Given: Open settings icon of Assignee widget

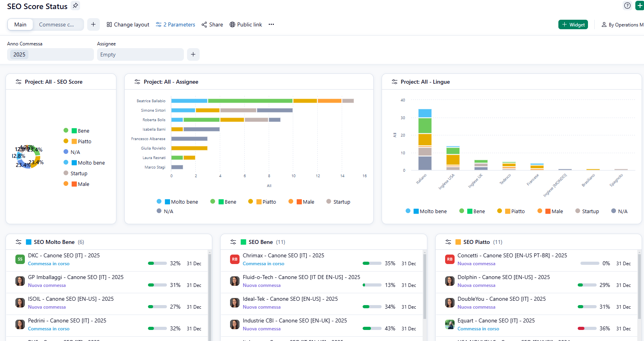Looking at the screenshot, I should pos(137,82).
